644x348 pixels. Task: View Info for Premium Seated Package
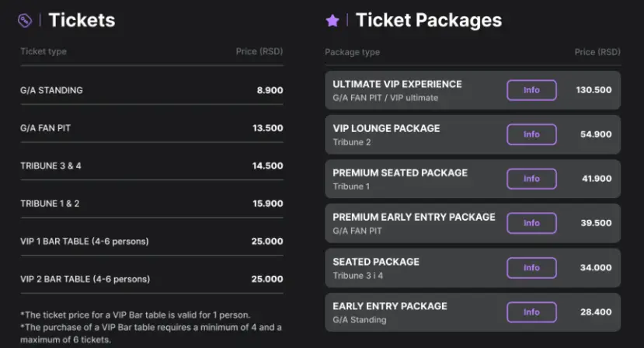[x=531, y=179]
